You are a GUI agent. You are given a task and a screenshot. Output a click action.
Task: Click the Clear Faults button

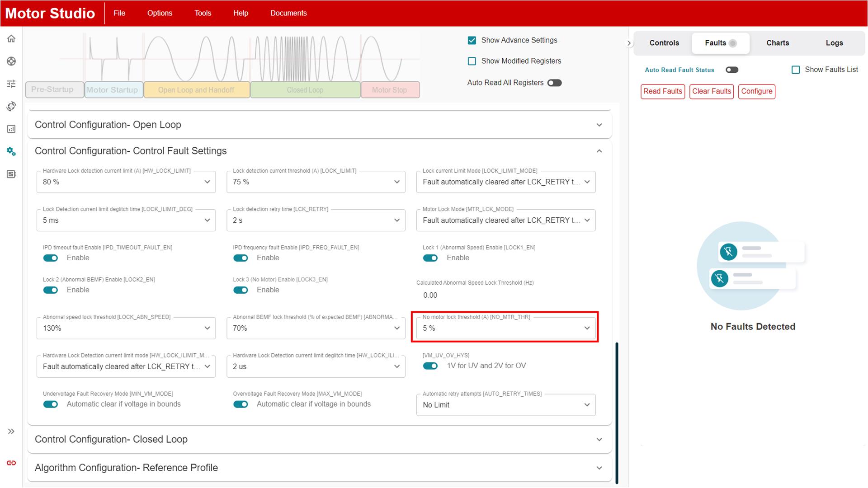711,91
